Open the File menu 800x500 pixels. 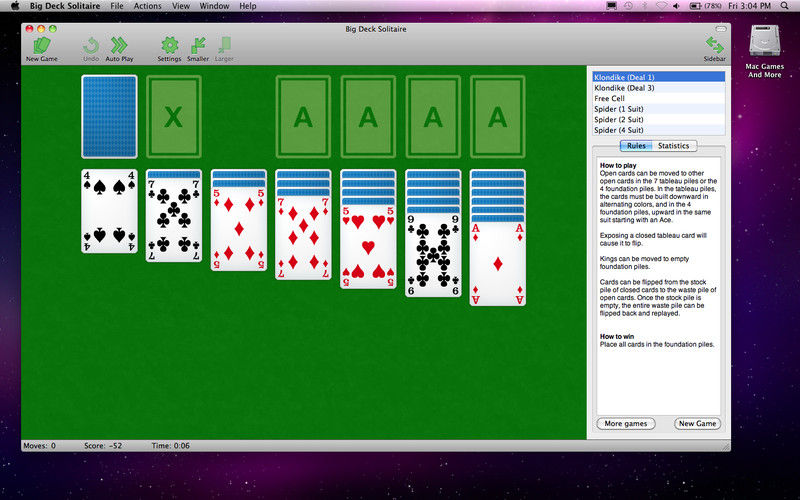(117, 6)
